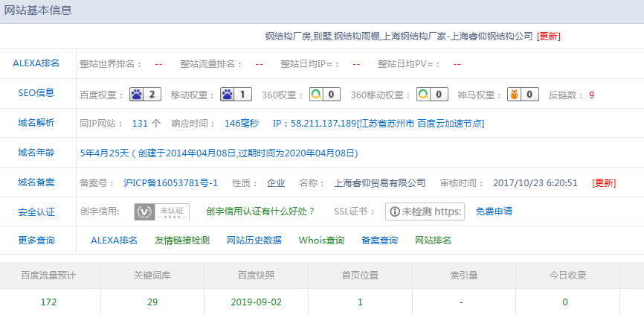Click the 360权重 badge showing 0

(x=325, y=95)
